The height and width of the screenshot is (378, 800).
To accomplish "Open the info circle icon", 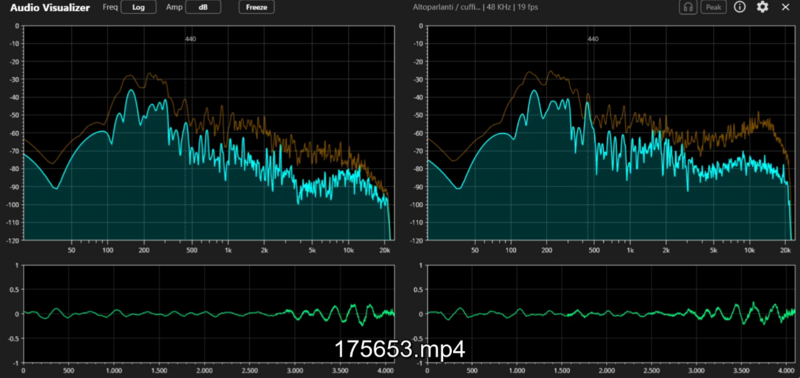I will pyautogui.click(x=740, y=7).
